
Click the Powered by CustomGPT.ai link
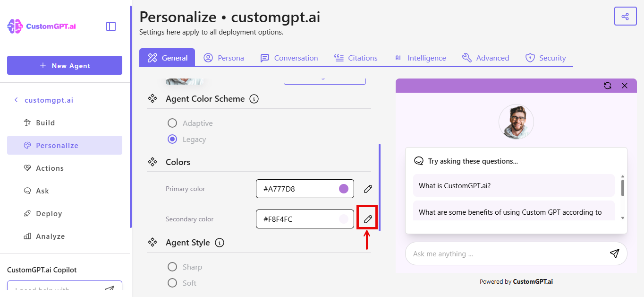516,281
